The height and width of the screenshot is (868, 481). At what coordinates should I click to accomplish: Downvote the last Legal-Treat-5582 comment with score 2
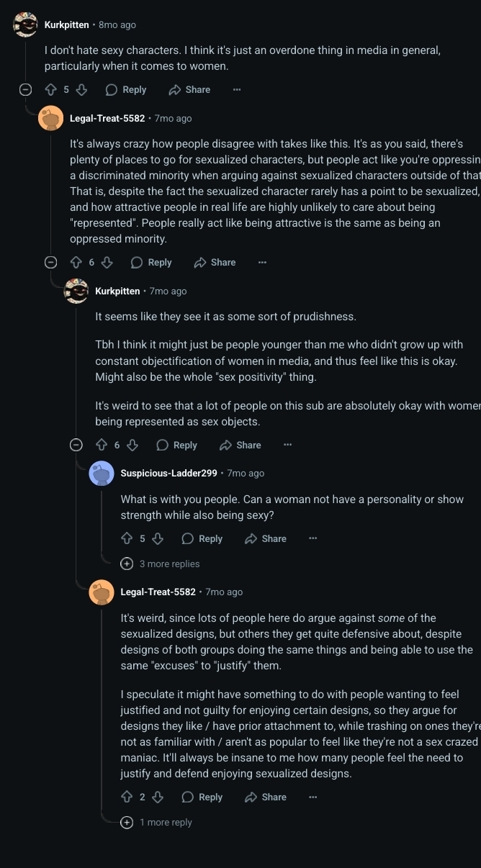coord(158,797)
